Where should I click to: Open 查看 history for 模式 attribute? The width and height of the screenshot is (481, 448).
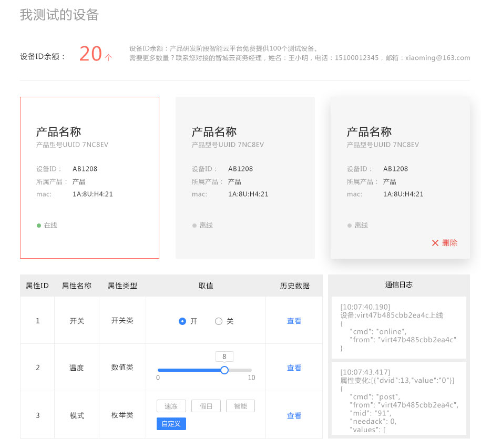[294, 415]
